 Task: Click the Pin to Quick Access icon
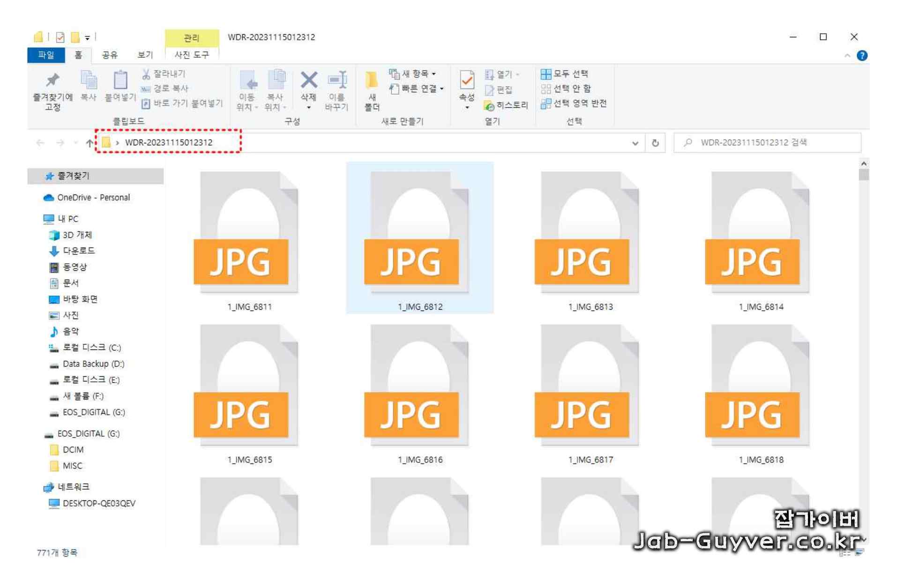point(52,81)
